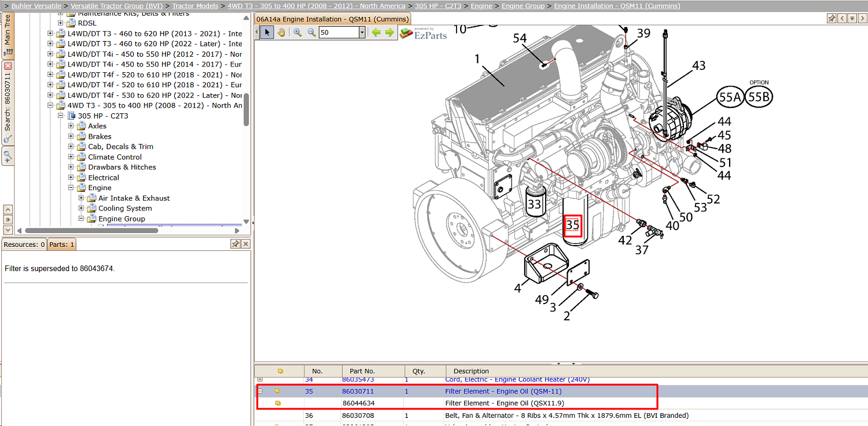868x426 pixels.
Task: Click callout 55A on the engine diagram
Action: (x=730, y=97)
